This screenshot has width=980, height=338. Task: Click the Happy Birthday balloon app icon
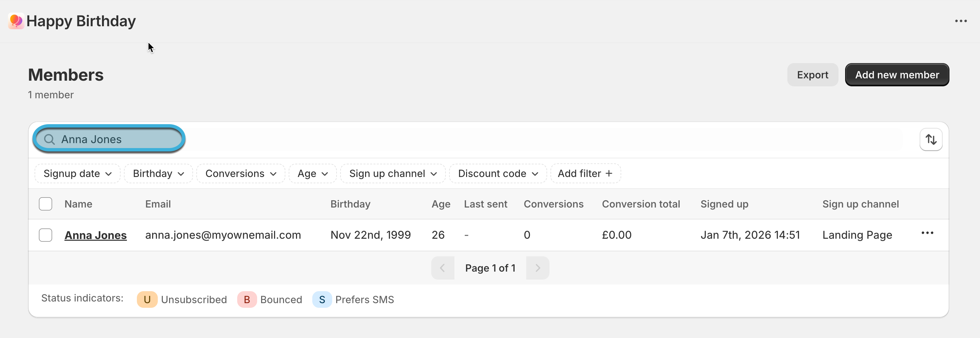coord(16,21)
